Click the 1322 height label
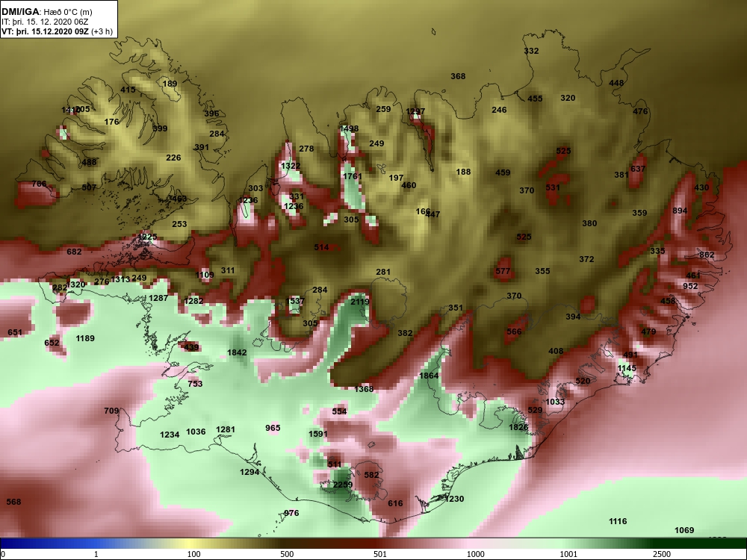 (291, 166)
